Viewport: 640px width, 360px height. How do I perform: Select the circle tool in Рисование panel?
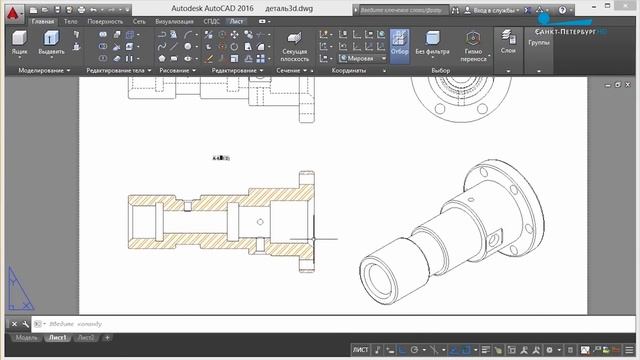pos(188,47)
